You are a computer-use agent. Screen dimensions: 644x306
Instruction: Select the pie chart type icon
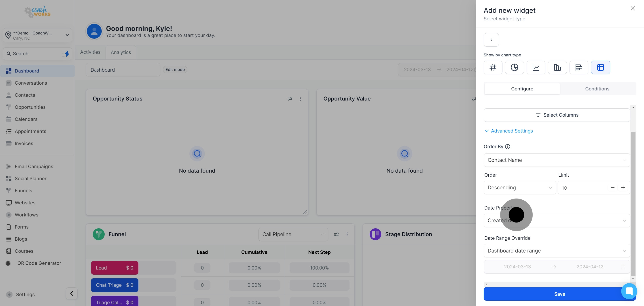coord(514,67)
